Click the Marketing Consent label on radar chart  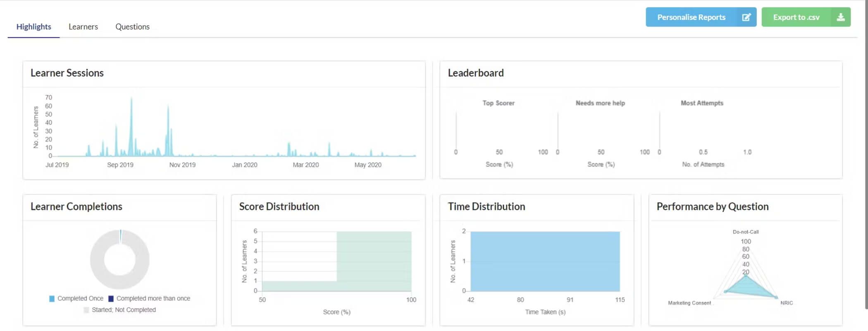click(689, 303)
